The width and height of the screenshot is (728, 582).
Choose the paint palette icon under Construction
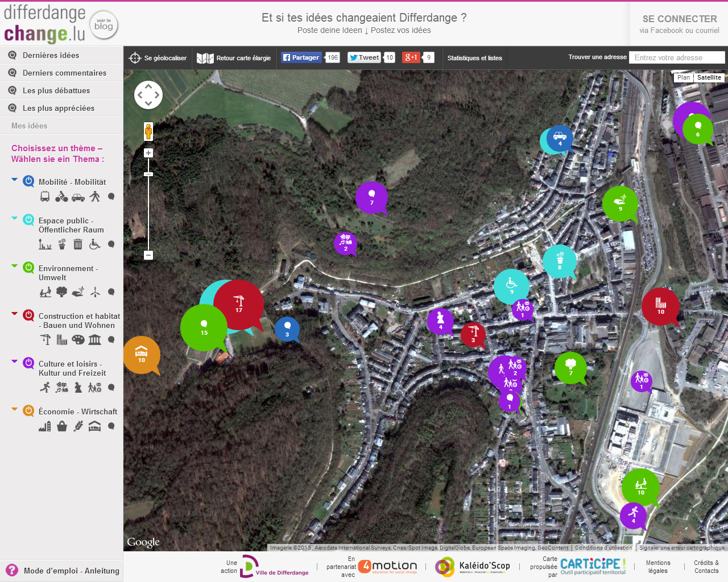click(x=78, y=340)
